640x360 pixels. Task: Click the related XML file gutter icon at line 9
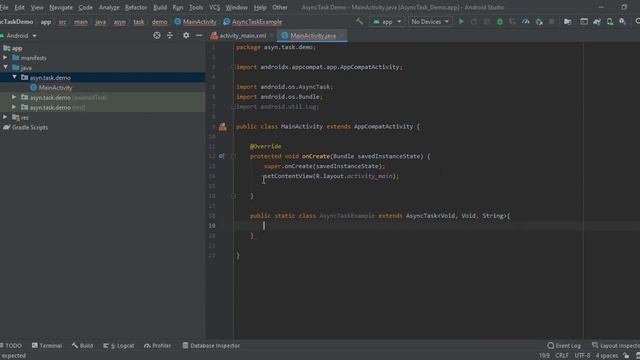coord(222,127)
